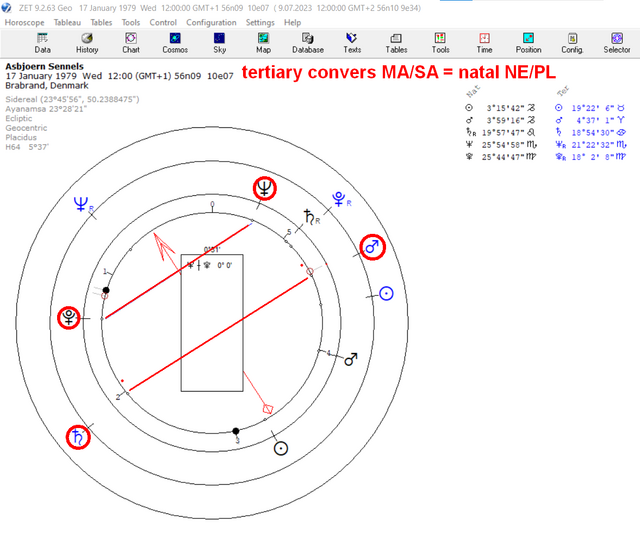Click the black natal Mars glyph on chart
Image resolution: width=640 pixels, height=545 pixels.
(x=351, y=359)
